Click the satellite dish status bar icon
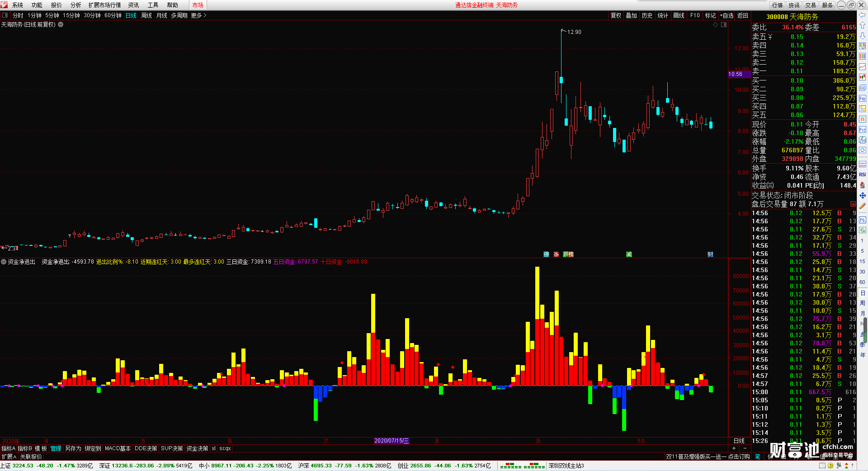This screenshot has height=471, width=868. click(839, 466)
